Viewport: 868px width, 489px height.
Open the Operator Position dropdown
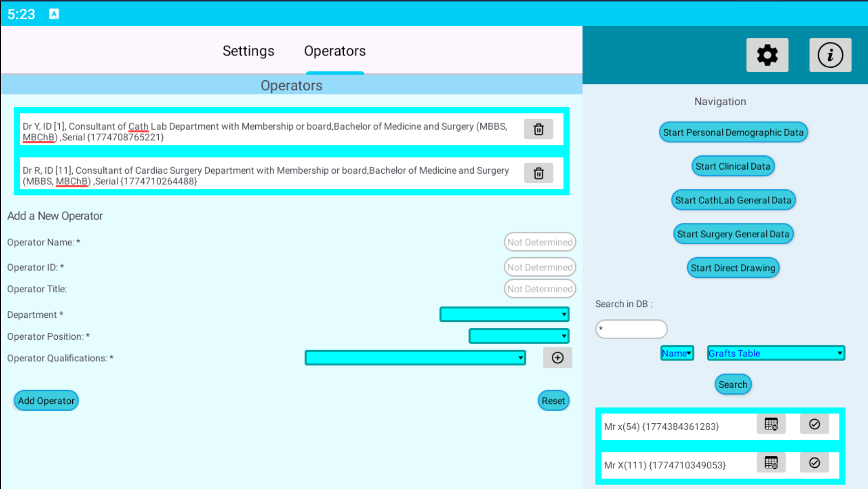(x=518, y=336)
